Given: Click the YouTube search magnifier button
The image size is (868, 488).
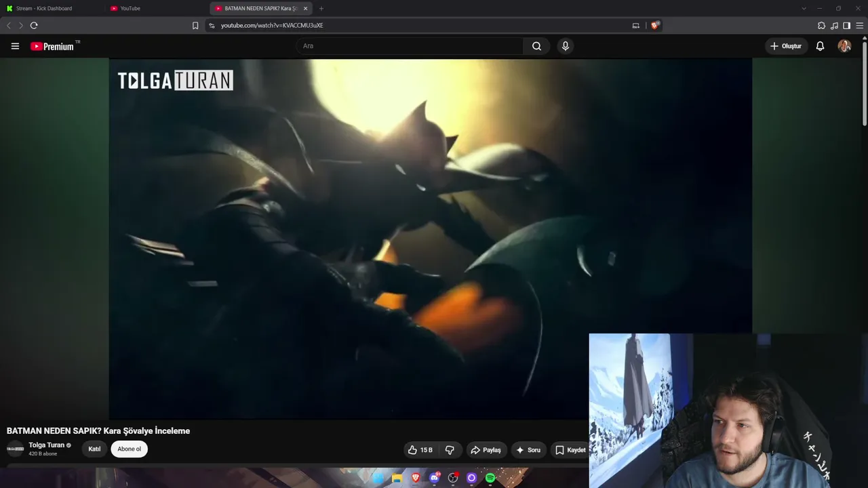Looking at the screenshot, I should [x=536, y=46].
